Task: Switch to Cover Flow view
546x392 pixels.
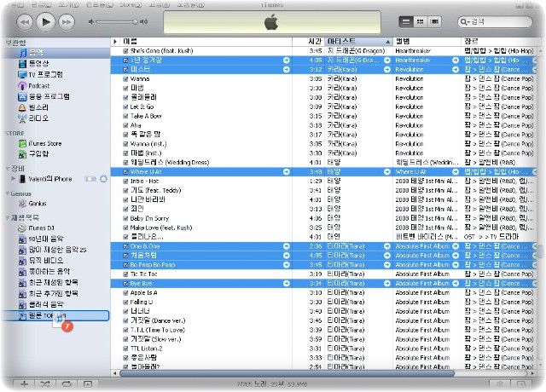Action: click(x=434, y=21)
